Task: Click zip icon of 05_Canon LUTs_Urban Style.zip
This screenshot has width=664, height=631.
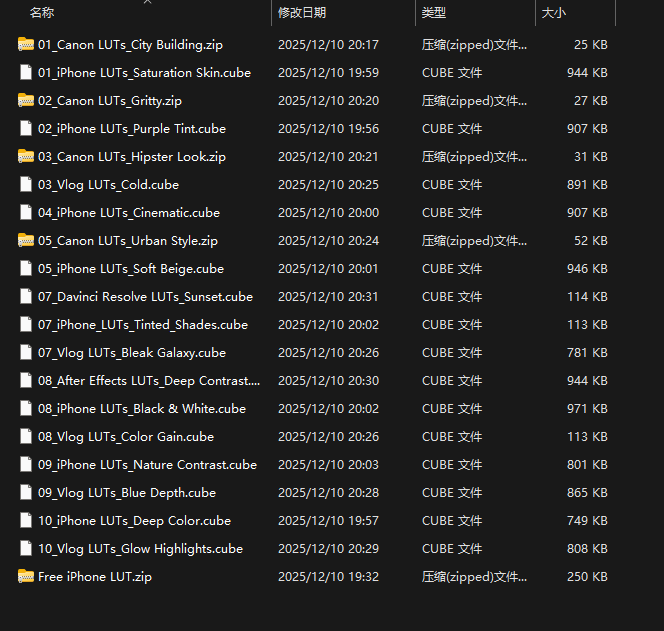Action: [x=26, y=240]
